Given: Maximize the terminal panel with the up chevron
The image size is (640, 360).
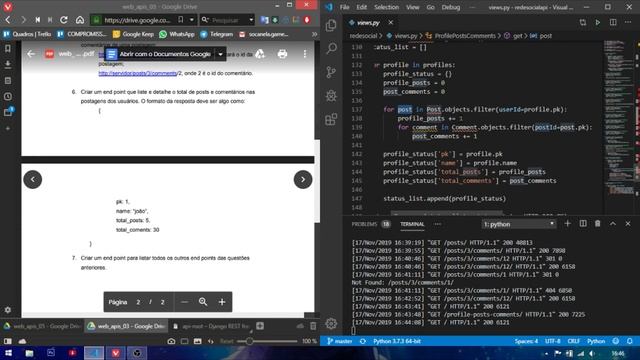Looking at the screenshot, I should point(613,224).
